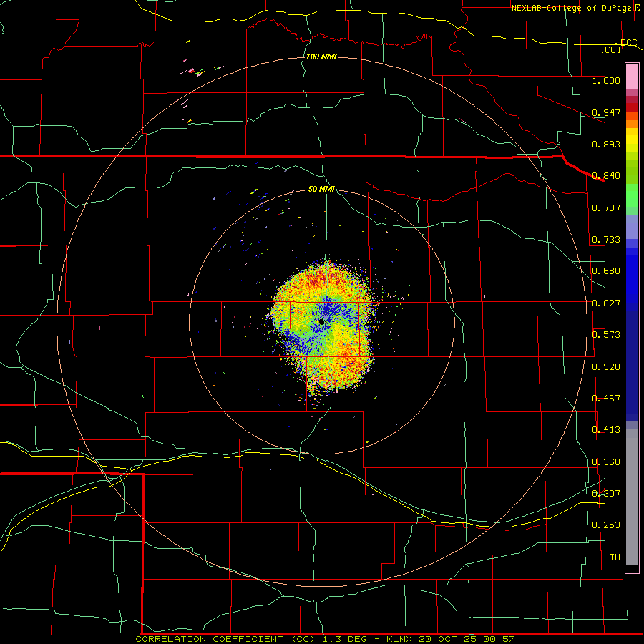644x644 pixels.
Task: Click the 0.520 scale value
Action: (606, 367)
